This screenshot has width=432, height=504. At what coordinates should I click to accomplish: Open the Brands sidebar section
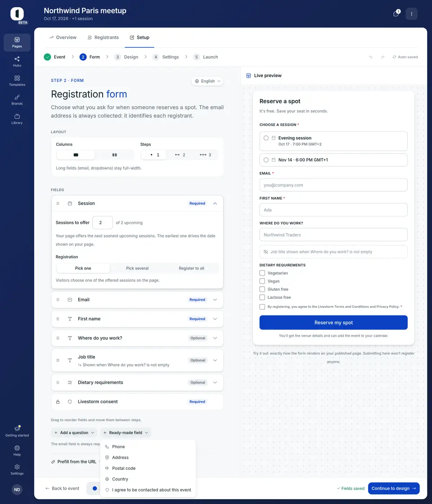[17, 99]
